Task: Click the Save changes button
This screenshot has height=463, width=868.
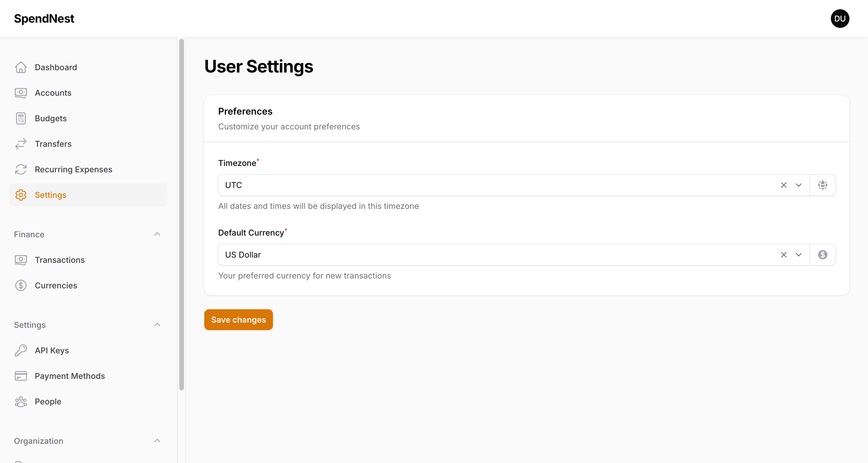Action: click(x=238, y=320)
